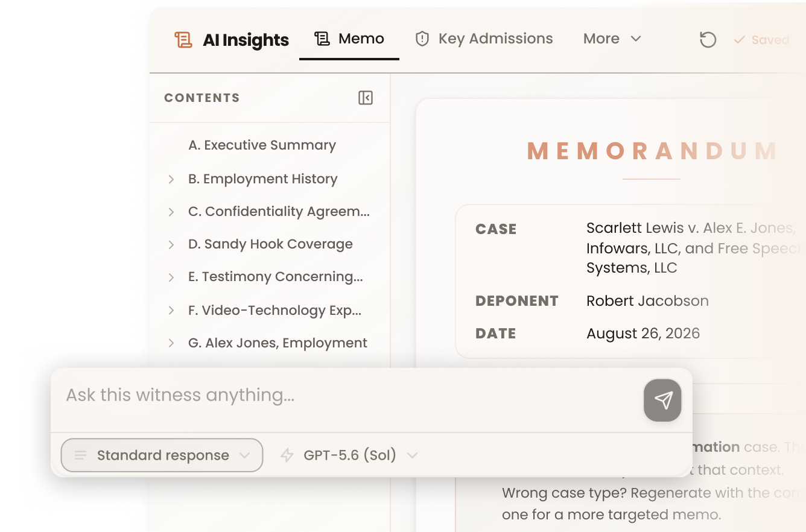Click the deponent name Robert Jacobson

click(647, 301)
